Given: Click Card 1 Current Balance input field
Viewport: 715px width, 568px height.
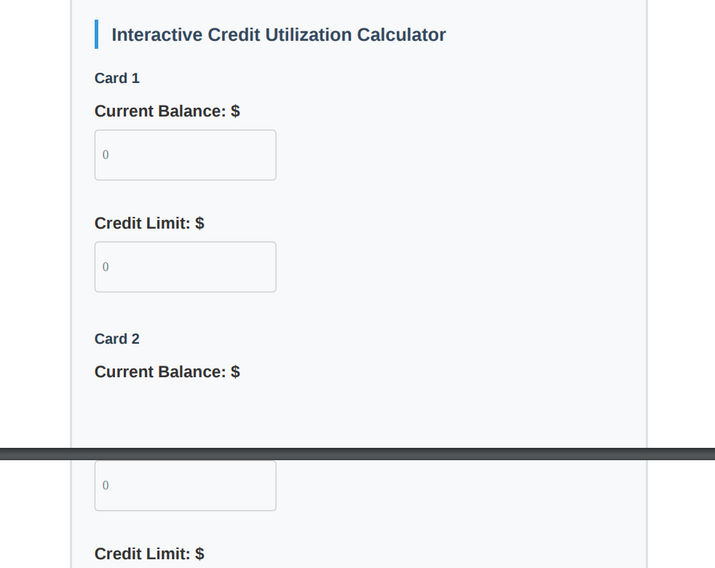Looking at the screenshot, I should 185,155.
